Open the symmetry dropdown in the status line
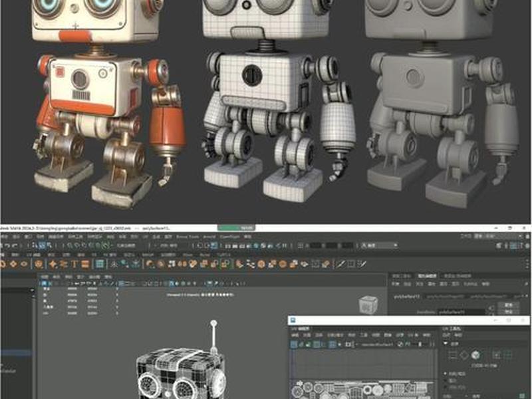Screen dimensions: 532x399 170,245
